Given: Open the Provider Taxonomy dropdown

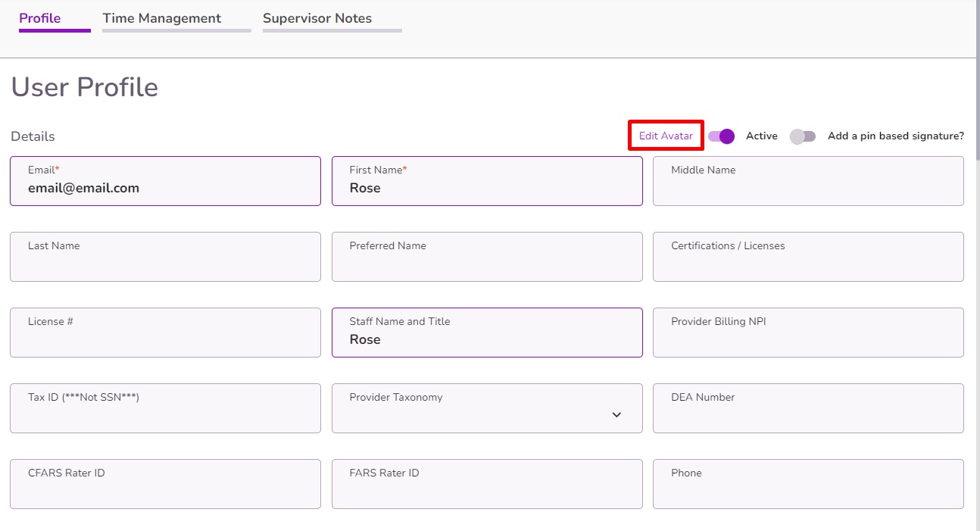Looking at the screenshot, I should (x=616, y=415).
